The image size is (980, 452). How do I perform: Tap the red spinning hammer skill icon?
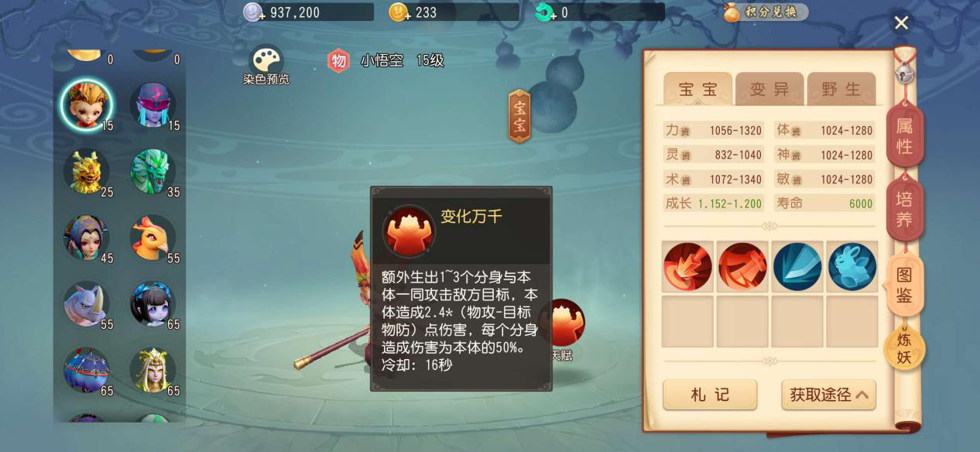coord(742,266)
